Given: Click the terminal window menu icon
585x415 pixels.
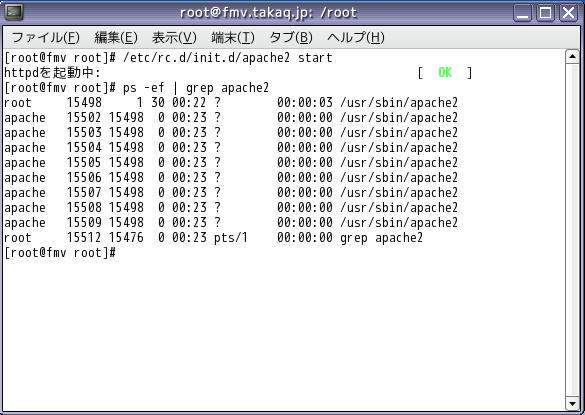Looking at the screenshot, I should click(x=14, y=12).
